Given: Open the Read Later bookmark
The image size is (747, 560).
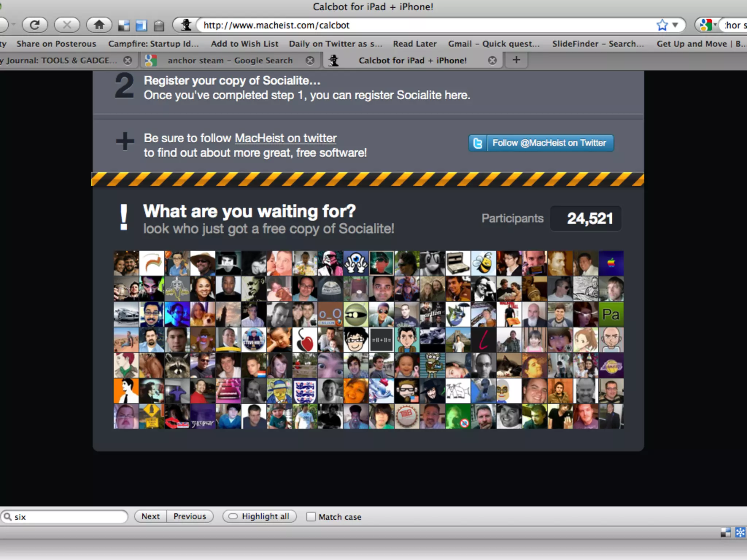Looking at the screenshot, I should [414, 44].
